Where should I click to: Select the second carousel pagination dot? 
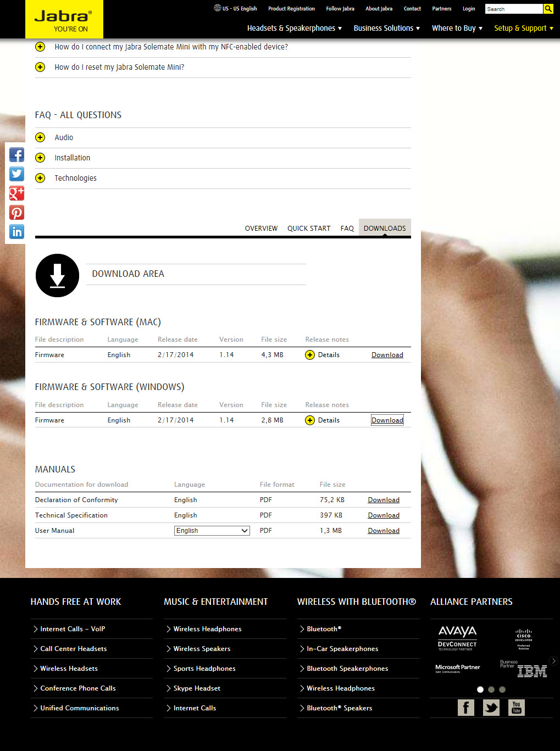click(x=491, y=689)
